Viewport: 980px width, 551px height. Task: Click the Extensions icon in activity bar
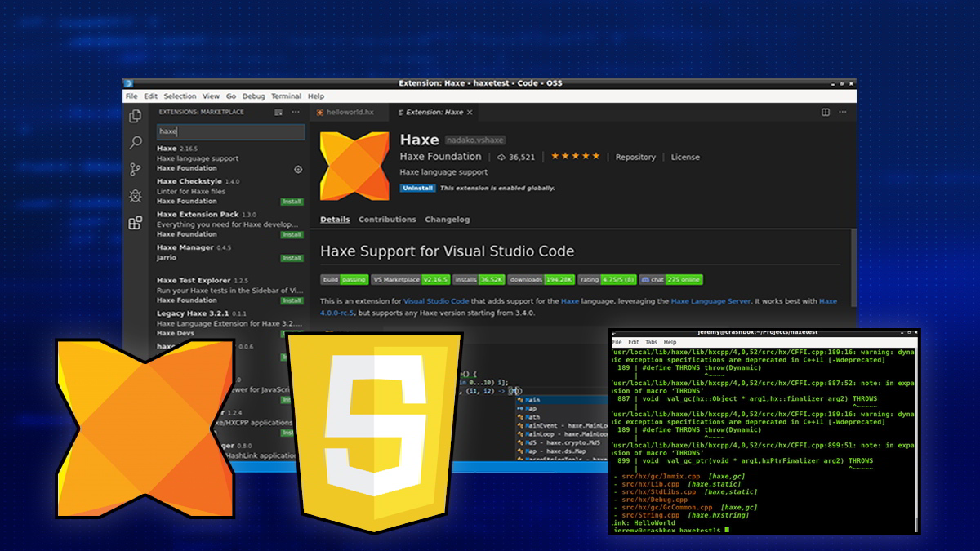[136, 223]
